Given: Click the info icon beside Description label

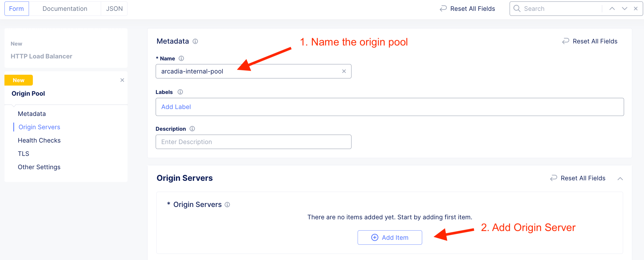Looking at the screenshot, I should click(192, 129).
